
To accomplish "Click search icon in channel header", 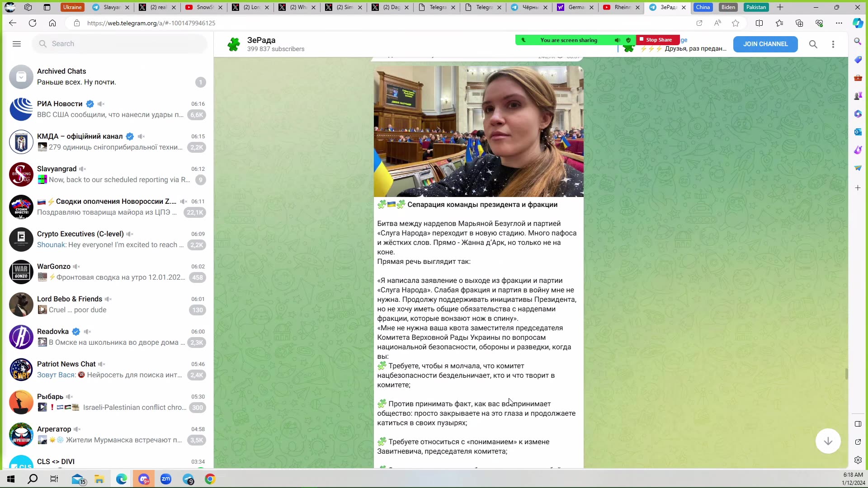I will click(813, 44).
